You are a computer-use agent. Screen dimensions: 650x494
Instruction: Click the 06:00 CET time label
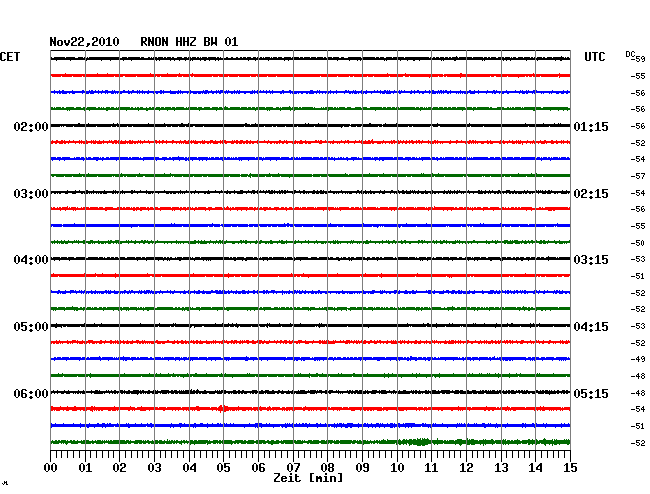pyautogui.click(x=31, y=393)
